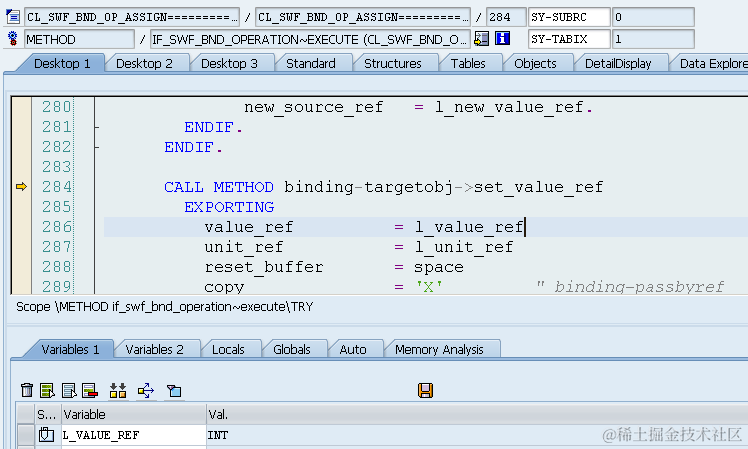The image size is (748, 449).
Task: Click the METHOD gear icon in header
Action: coord(13,38)
